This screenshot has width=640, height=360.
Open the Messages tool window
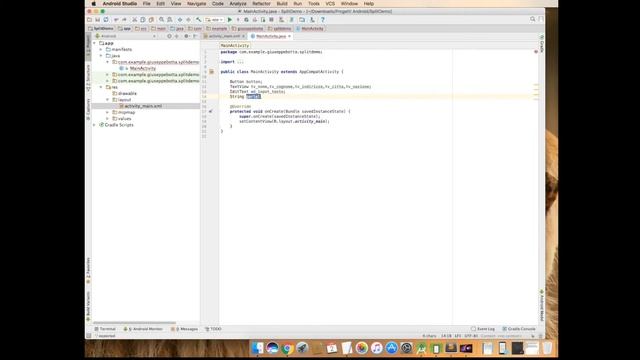click(x=185, y=329)
